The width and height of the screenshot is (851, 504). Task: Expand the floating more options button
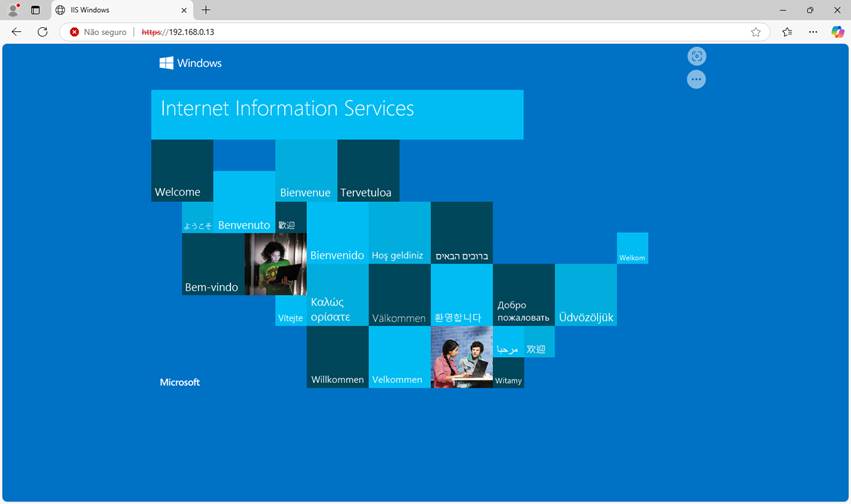click(696, 79)
